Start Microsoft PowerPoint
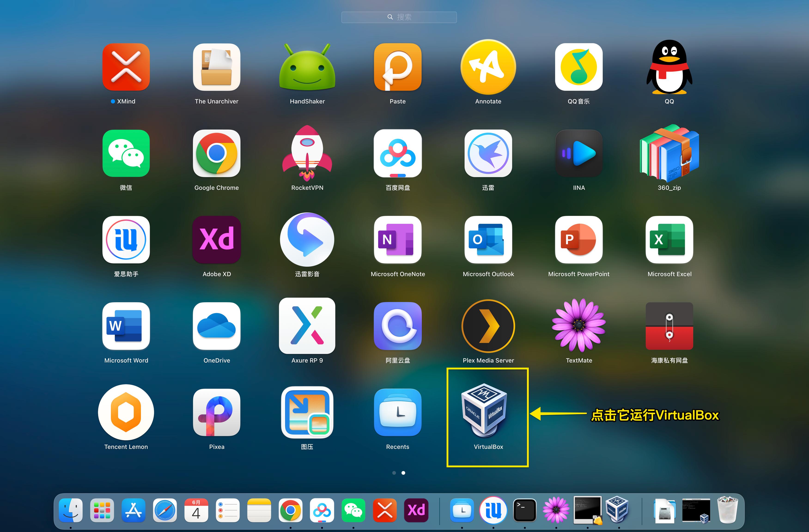809x532 pixels. 578,240
